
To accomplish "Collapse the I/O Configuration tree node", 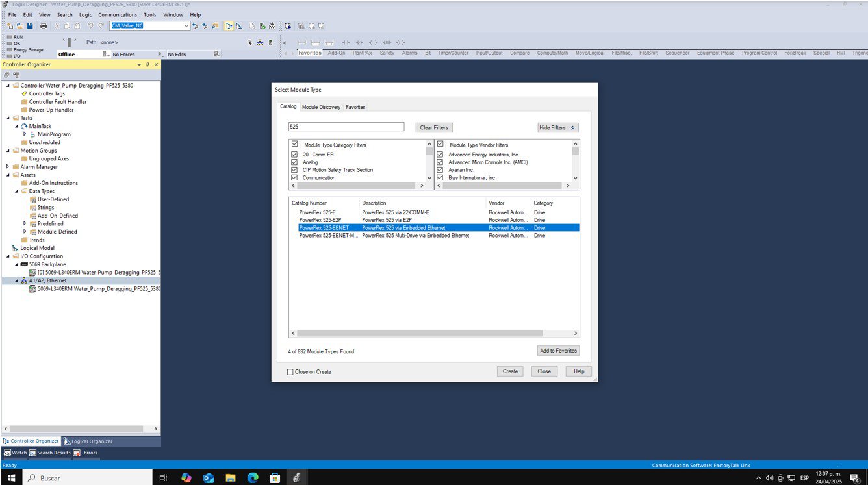I will (x=8, y=256).
